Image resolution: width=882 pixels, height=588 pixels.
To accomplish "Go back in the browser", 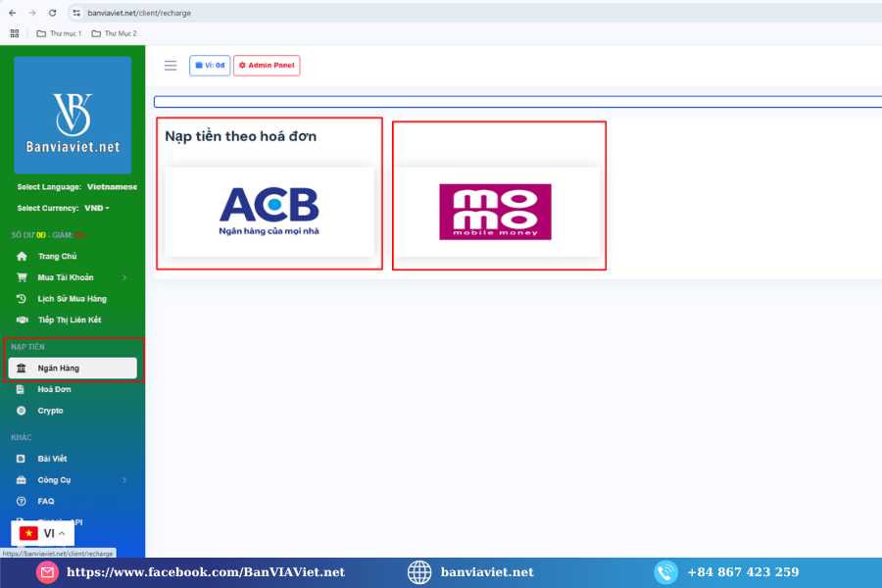I will tap(13, 13).
